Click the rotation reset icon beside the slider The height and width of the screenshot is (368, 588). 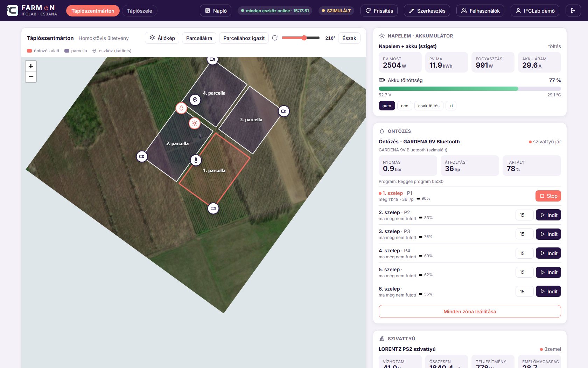coord(275,38)
